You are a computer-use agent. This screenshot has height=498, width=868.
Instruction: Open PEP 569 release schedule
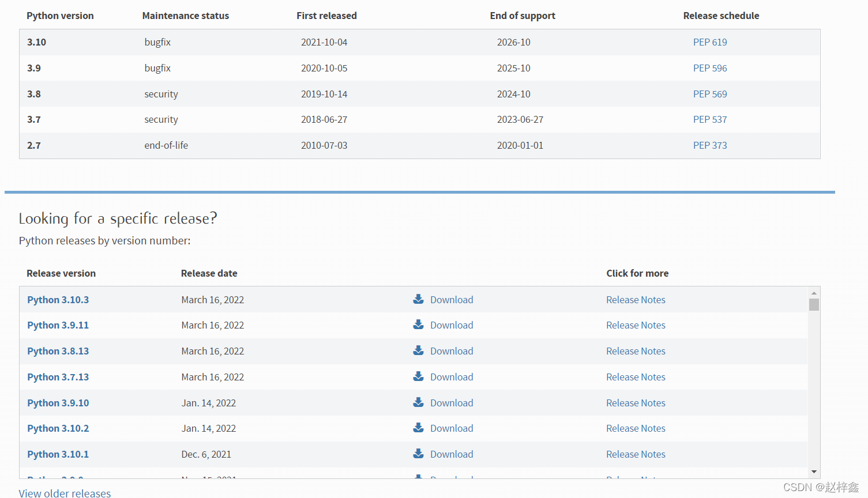[x=710, y=94]
